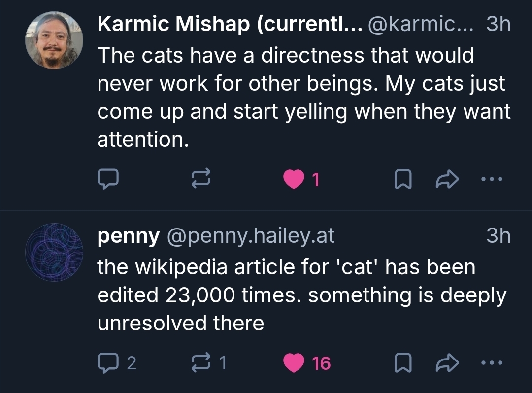This screenshot has height=393, width=532.
Task: Open Karmic Mishap's profile picture
Action: coord(54,40)
